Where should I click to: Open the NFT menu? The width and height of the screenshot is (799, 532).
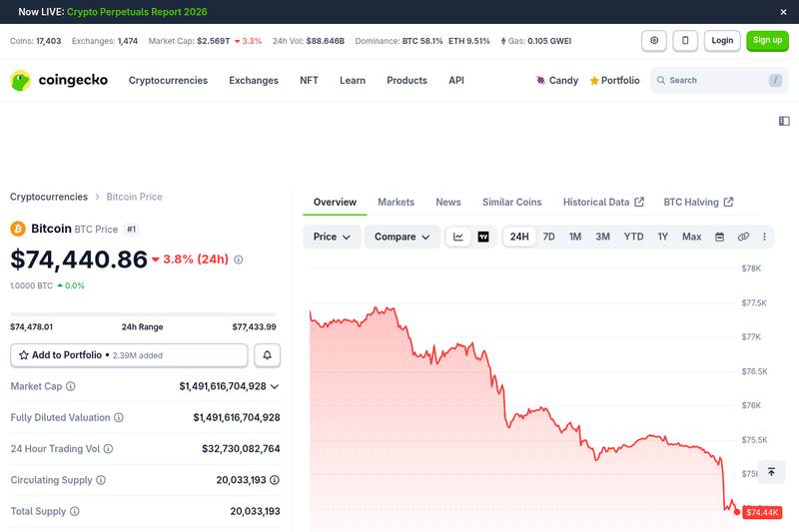pos(309,81)
